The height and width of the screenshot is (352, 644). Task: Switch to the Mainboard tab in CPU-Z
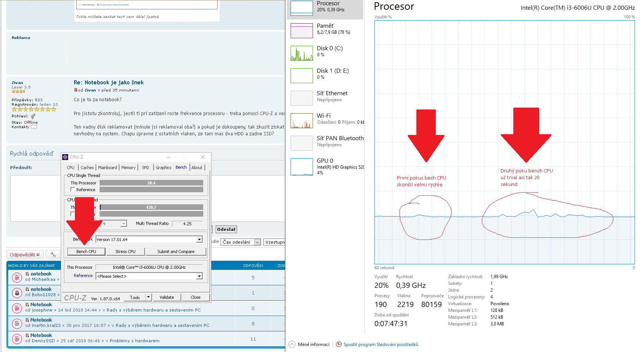click(x=107, y=168)
